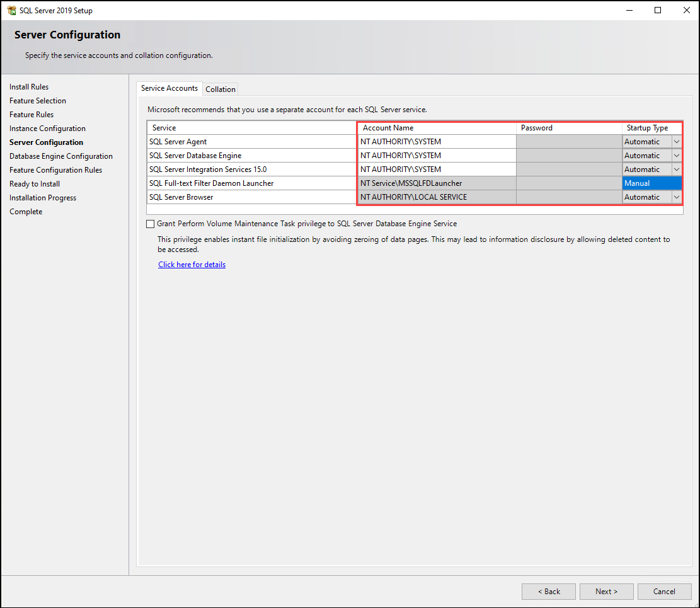
Task: Click Integration Services 15.0 password field
Action: [569, 169]
